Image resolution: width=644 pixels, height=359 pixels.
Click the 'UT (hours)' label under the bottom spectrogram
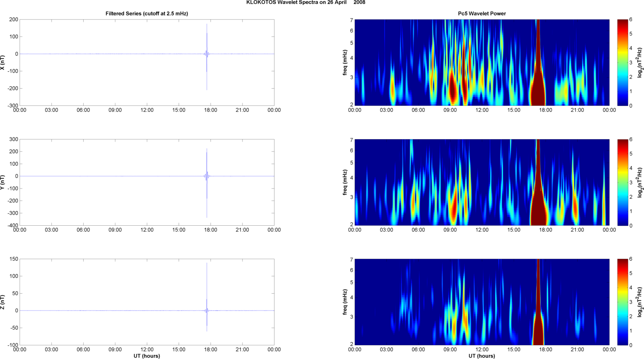pos(482,356)
